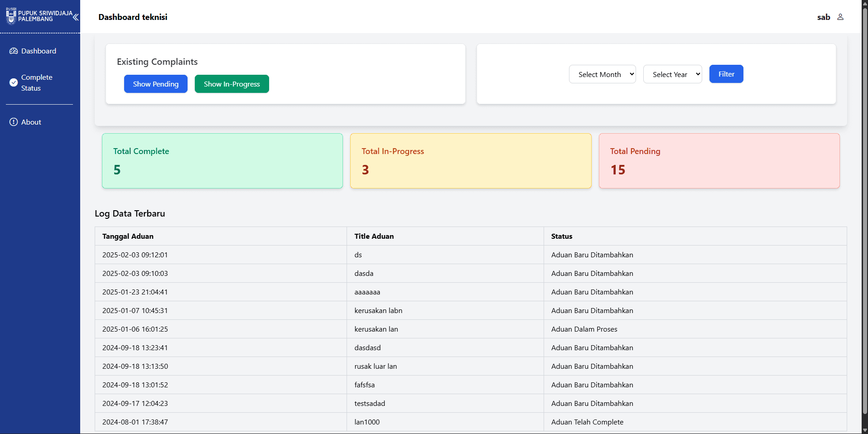Open the Dashboard menu item
Image resolution: width=868 pixels, height=434 pixels.
[x=39, y=51]
